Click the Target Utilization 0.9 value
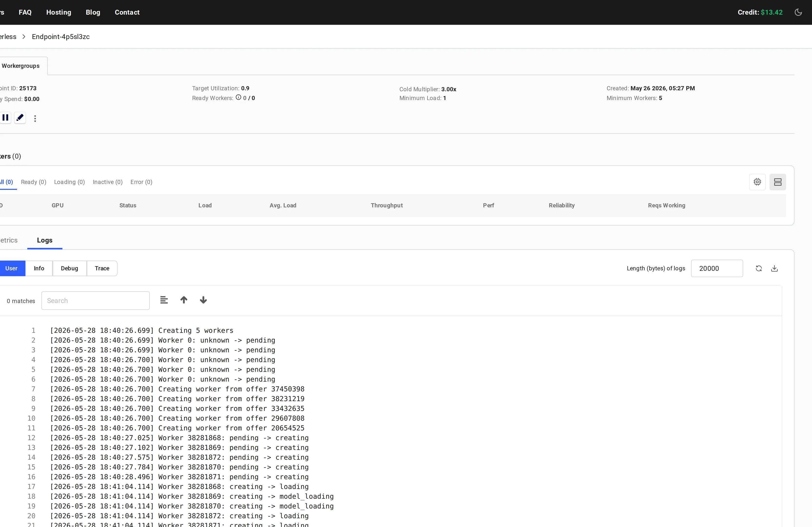The width and height of the screenshot is (812, 527). click(x=245, y=88)
